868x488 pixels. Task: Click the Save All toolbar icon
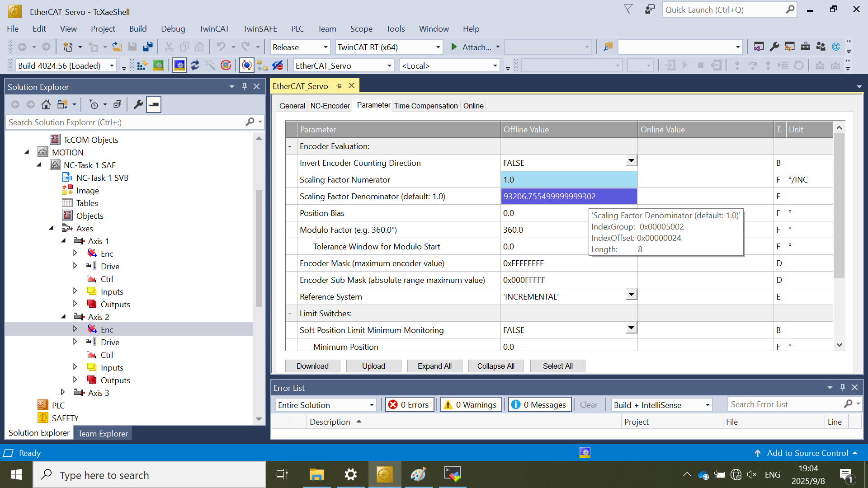148,47
